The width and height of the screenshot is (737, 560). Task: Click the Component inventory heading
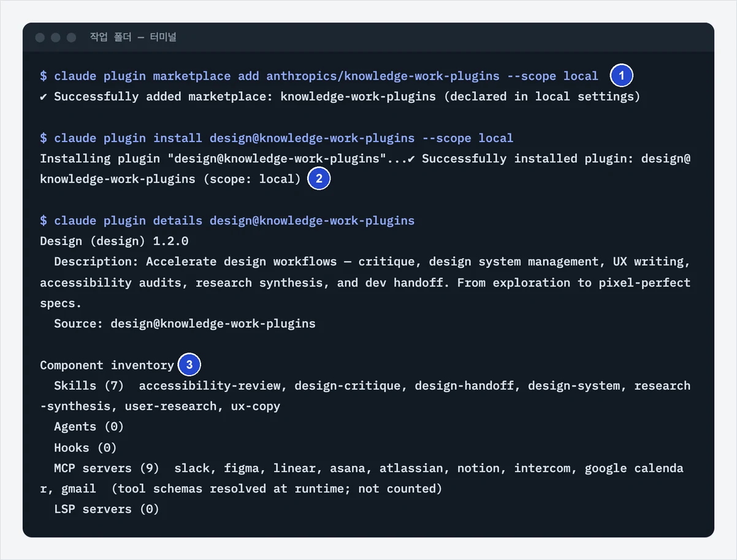[107, 365]
